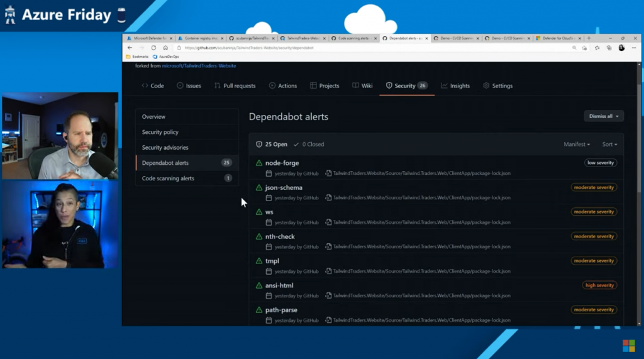Open the tmpl alert

272,261
